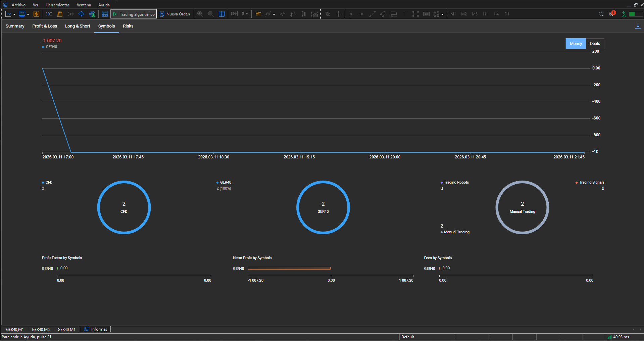Expand the objects shapes dropdown arrow
Viewport: 644px width, 341px height.
pyautogui.click(x=442, y=14)
